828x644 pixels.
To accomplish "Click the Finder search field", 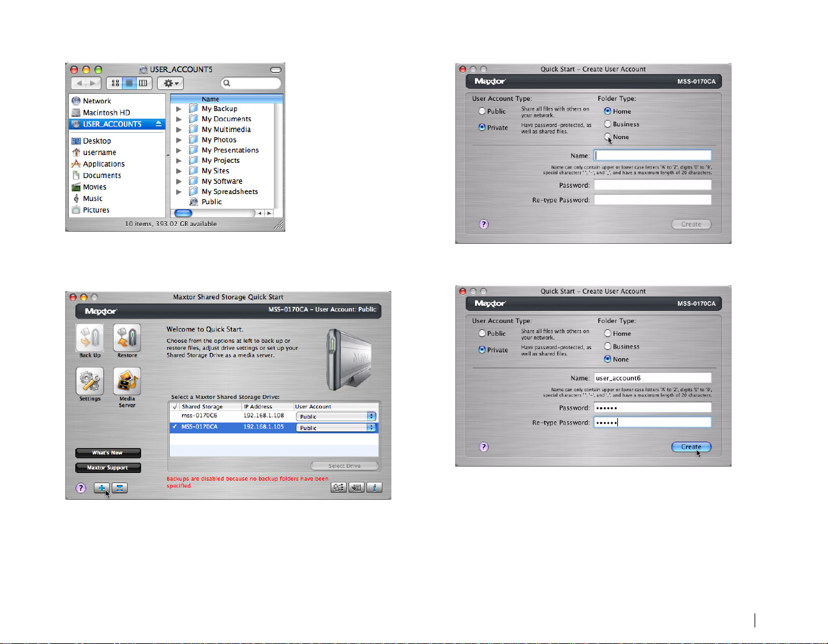I will [x=251, y=83].
